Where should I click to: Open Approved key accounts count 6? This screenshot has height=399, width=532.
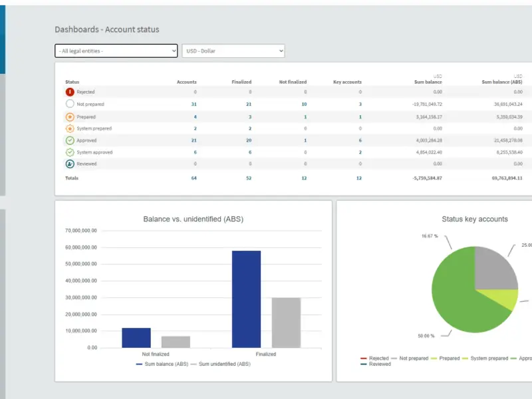point(360,140)
